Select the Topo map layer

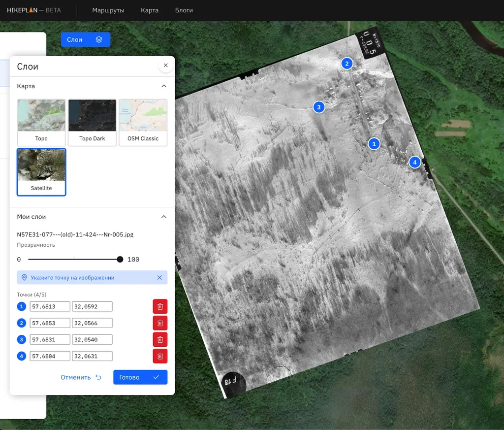tap(41, 122)
